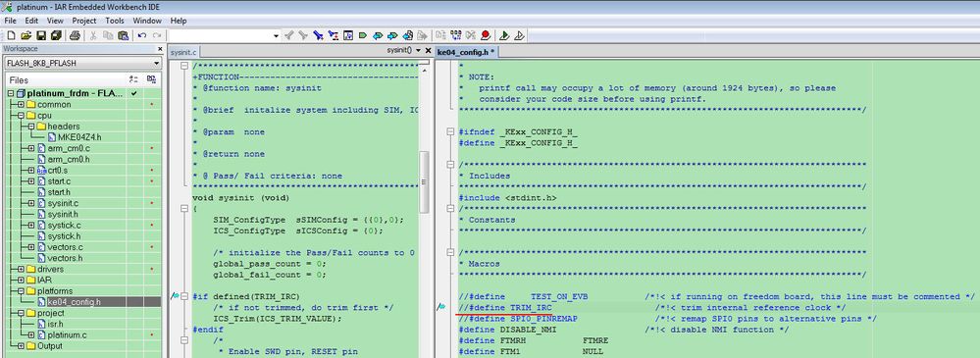Paste from clipboard using toolbar icon

click(124, 35)
